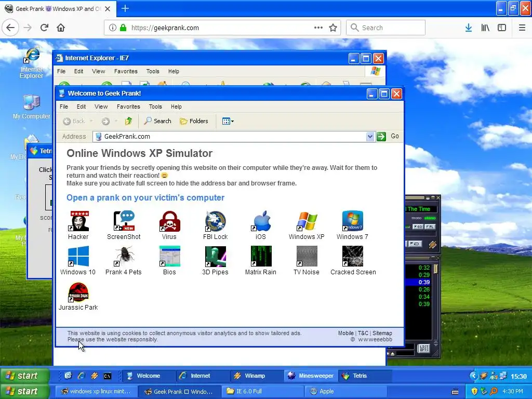Image resolution: width=532 pixels, height=399 pixels.
Task: Open the Mobile link in the footer
Action: click(x=345, y=333)
